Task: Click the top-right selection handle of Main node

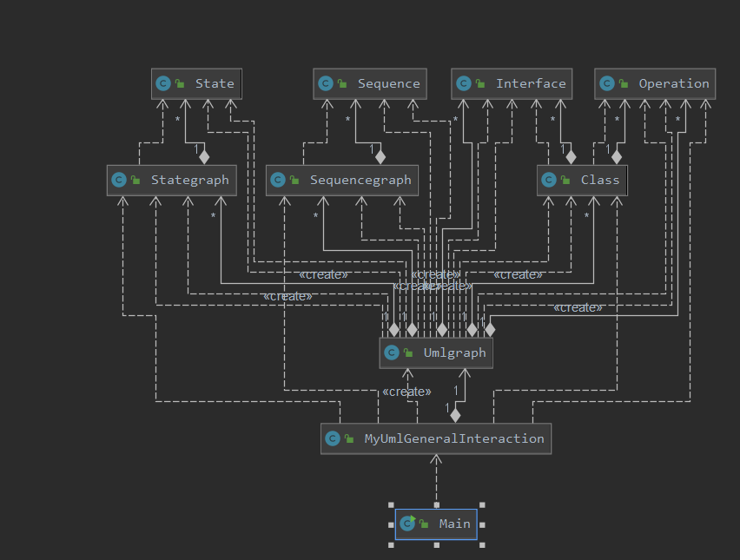Action: [x=482, y=504]
